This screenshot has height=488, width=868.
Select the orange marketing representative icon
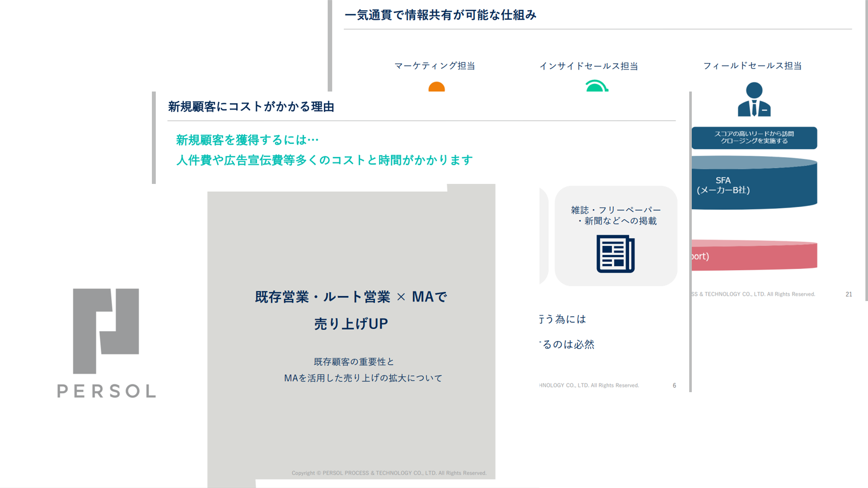tap(436, 88)
